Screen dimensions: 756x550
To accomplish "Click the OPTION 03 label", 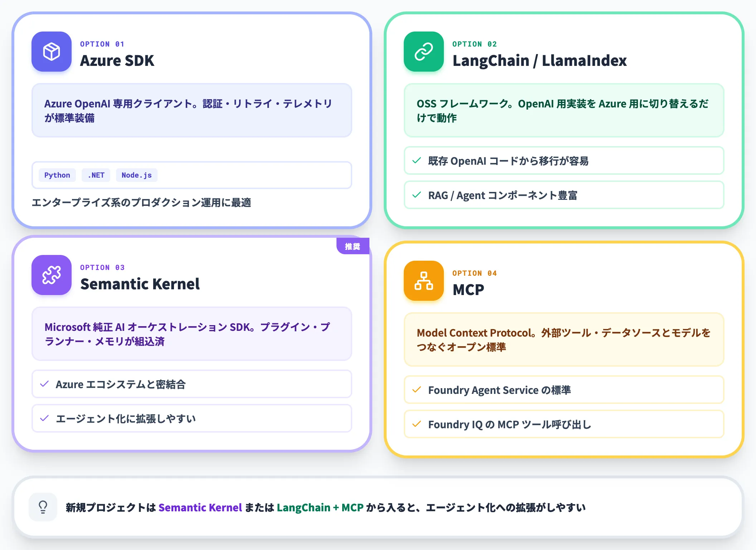I will click(102, 267).
